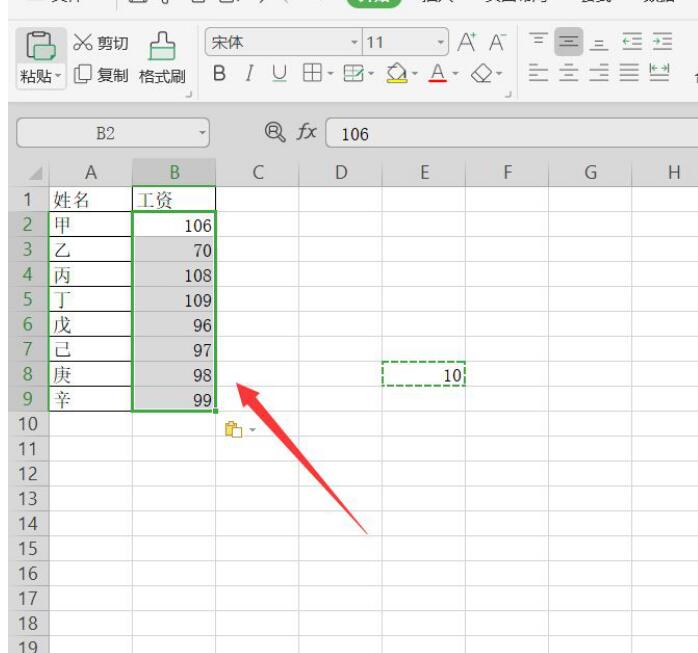Click the Select All corner triangle
Image resolution: width=698 pixels, height=653 pixels.
(x=36, y=173)
